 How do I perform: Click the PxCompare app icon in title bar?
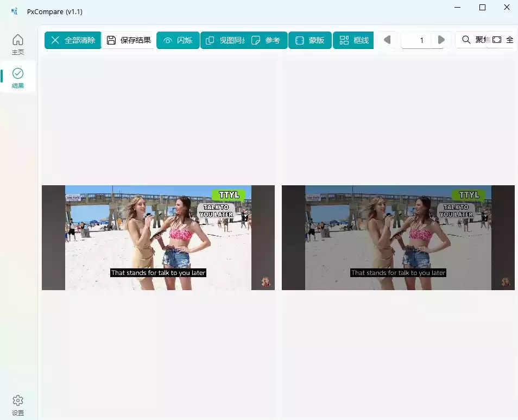point(14,11)
